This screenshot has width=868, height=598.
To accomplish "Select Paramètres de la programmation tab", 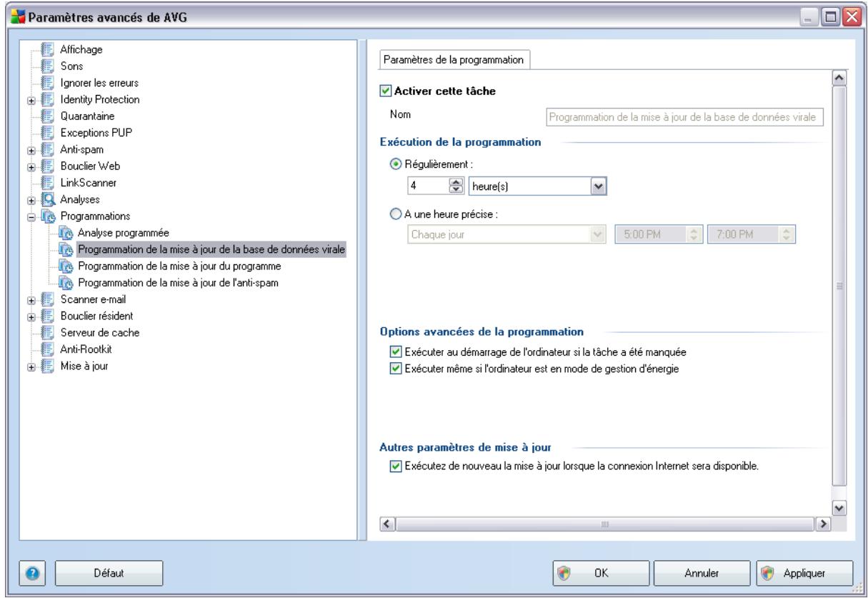I will coord(454,61).
